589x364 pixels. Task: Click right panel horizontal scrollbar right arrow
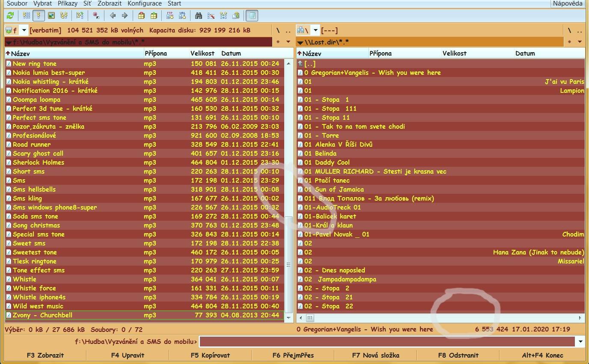coord(580,318)
